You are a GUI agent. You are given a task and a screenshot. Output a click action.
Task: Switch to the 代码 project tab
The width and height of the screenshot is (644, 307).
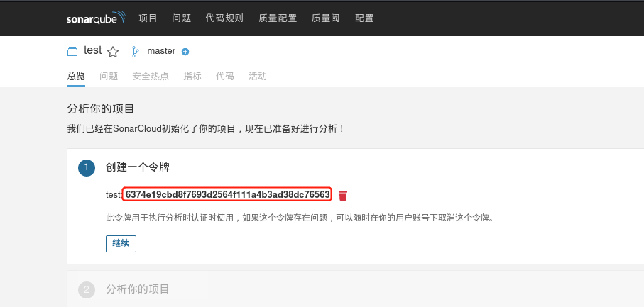(225, 77)
